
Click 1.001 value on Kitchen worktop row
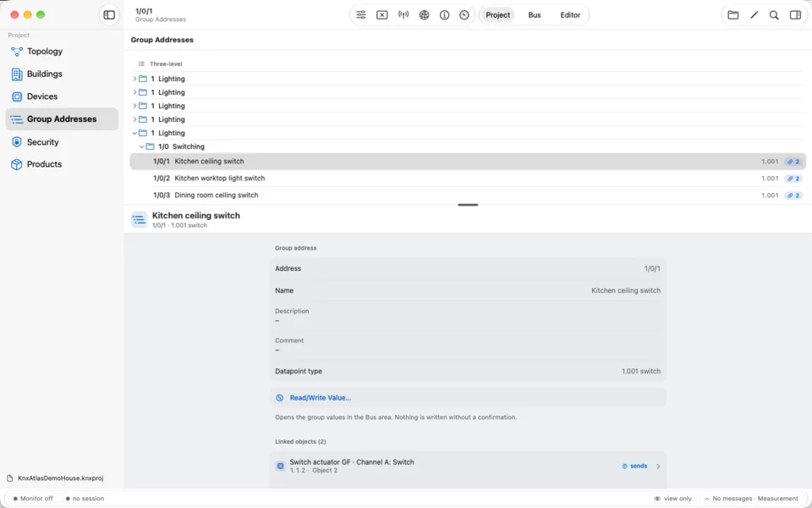(x=770, y=179)
